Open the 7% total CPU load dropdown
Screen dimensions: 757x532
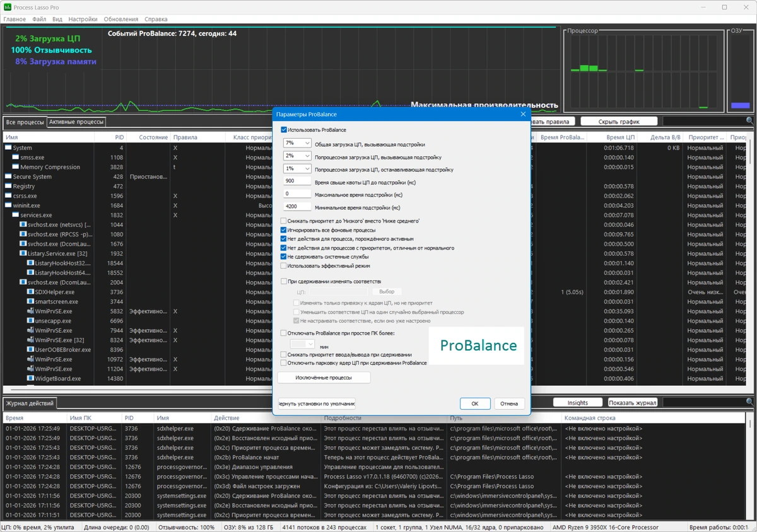point(297,143)
